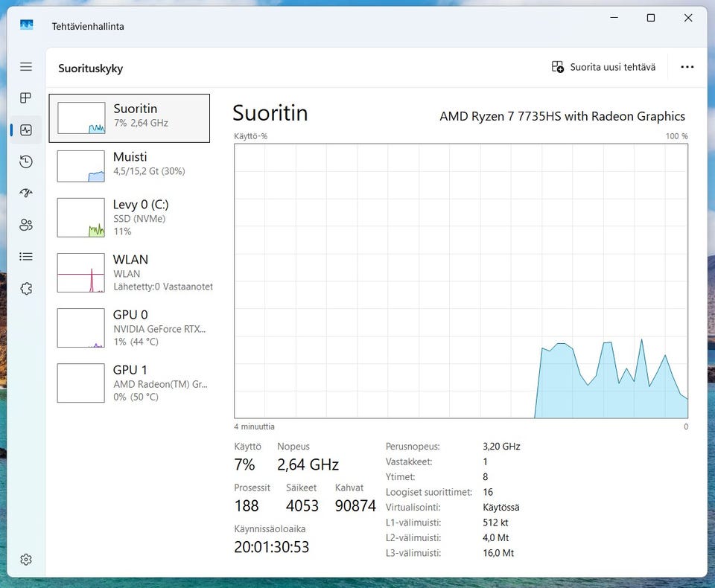The height and width of the screenshot is (588, 715).
Task: Click the L1-välimuisti 512 kt value
Action: click(x=495, y=523)
